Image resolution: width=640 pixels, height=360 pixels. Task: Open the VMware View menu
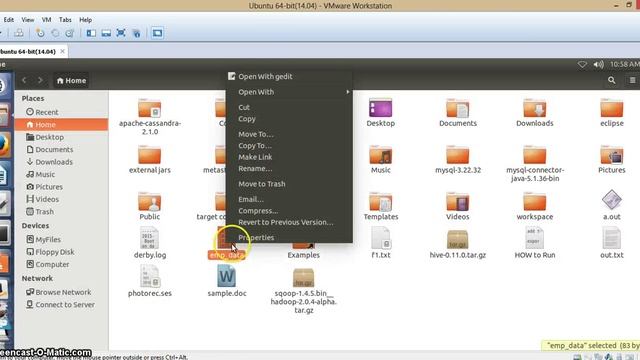click(x=28, y=20)
